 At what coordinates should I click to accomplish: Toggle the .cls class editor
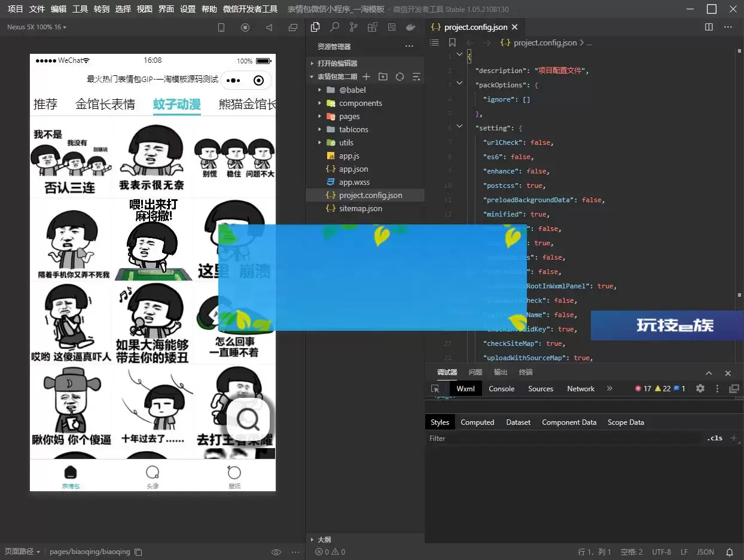click(715, 438)
